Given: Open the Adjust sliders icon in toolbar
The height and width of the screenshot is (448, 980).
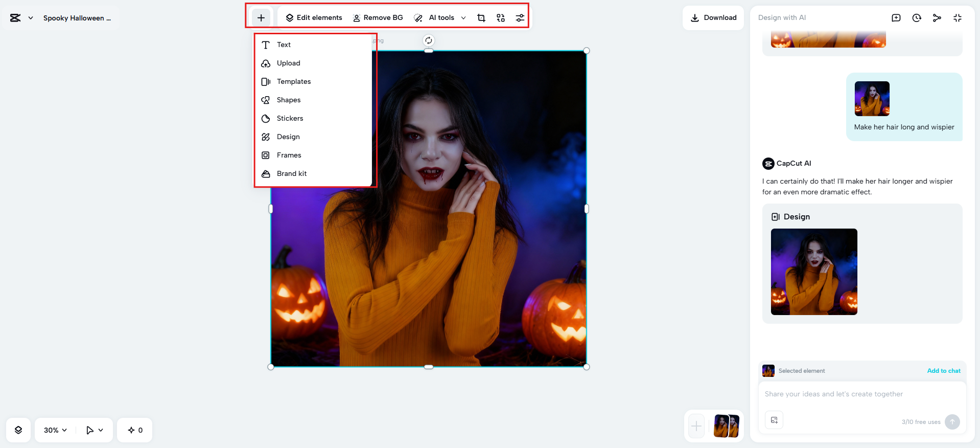Looking at the screenshot, I should coord(520,18).
